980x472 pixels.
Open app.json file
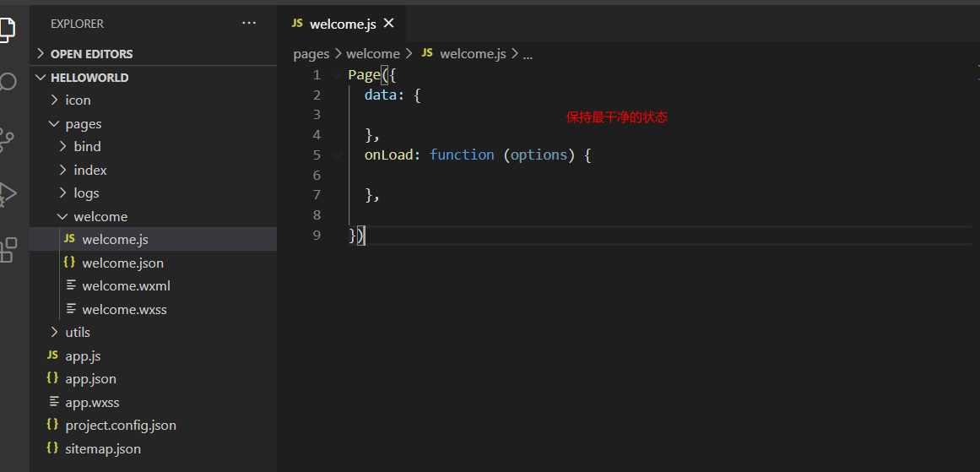[153, 379]
